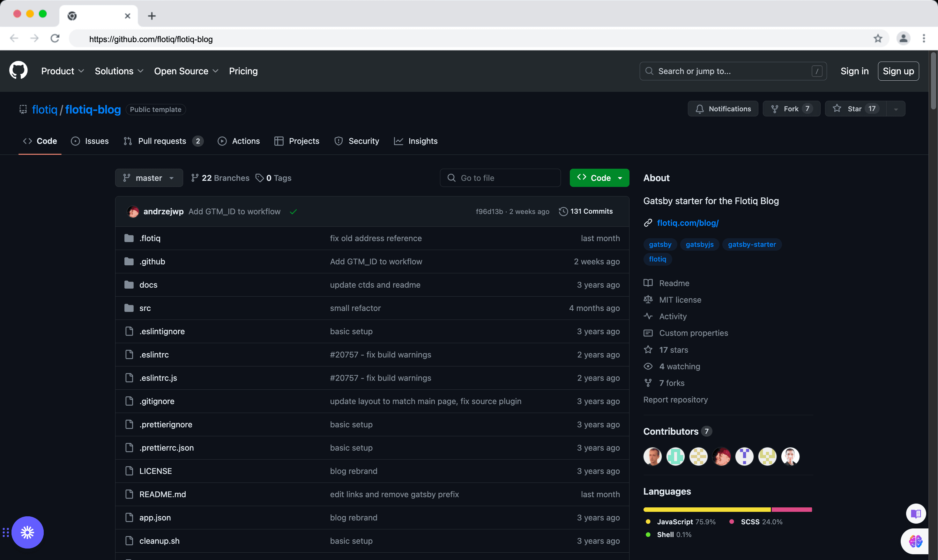Open commit 'fix old address reference'
The image size is (938, 560).
pyautogui.click(x=376, y=238)
